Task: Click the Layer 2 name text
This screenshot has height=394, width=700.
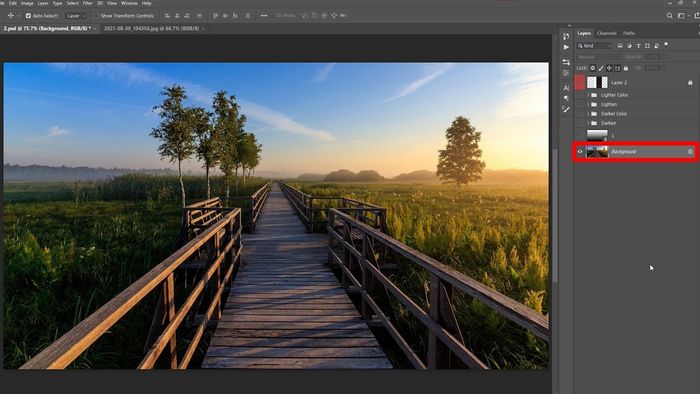Action: tap(619, 83)
